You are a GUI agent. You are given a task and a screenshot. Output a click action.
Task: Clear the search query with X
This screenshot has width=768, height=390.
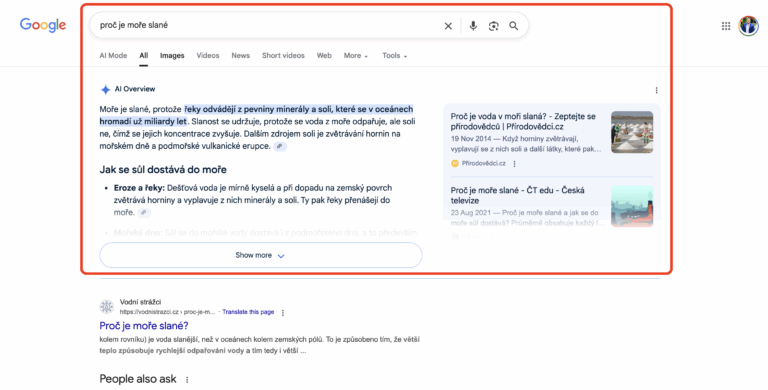448,26
